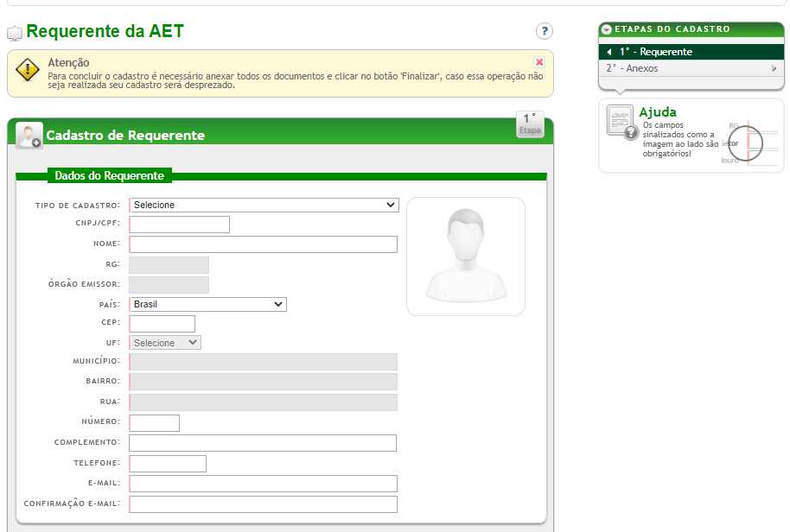The image size is (790, 532).
Task: Click the CEP input box
Action: pos(162,324)
